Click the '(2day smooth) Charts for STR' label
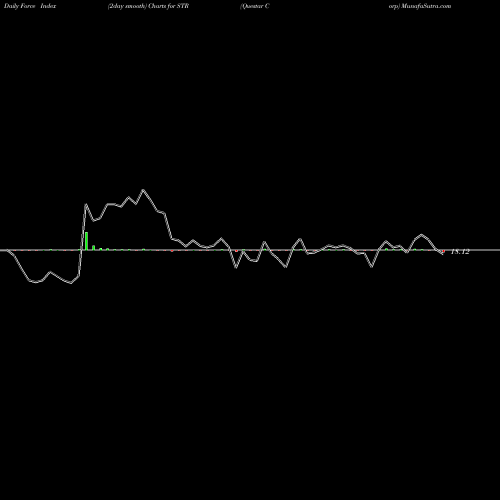The image size is (500, 500). (148, 6)
